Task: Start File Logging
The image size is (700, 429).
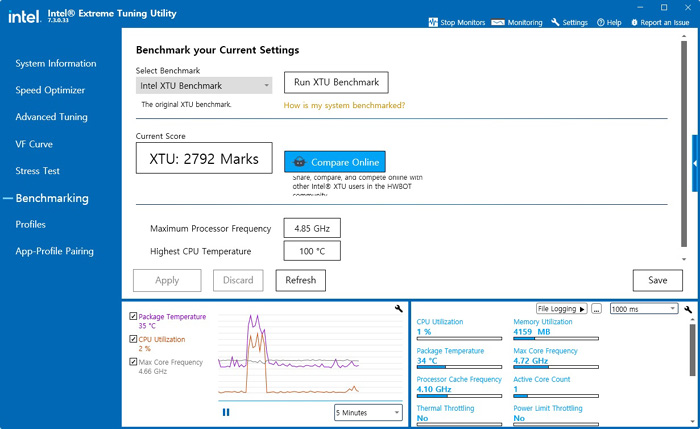Action: point(561,309)
